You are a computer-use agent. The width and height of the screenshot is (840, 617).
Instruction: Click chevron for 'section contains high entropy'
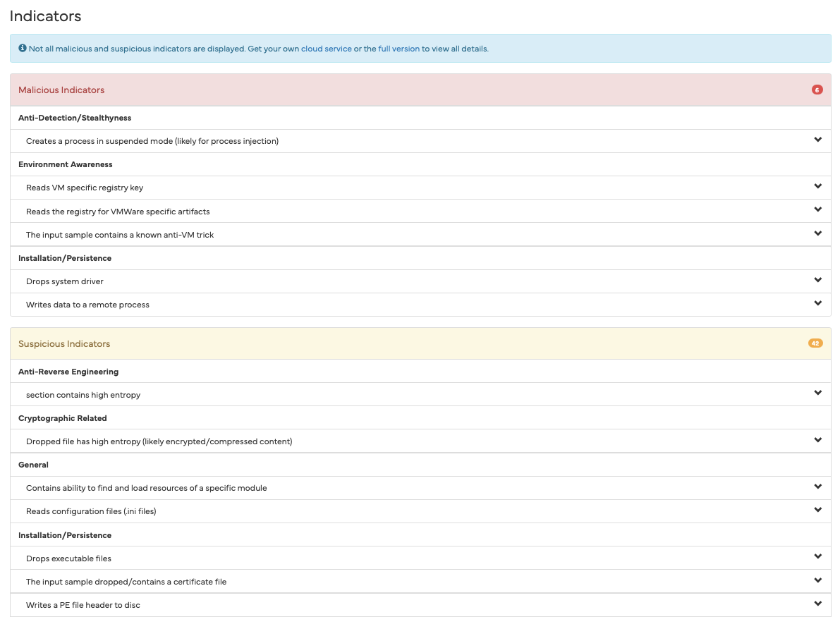(817, 393)
